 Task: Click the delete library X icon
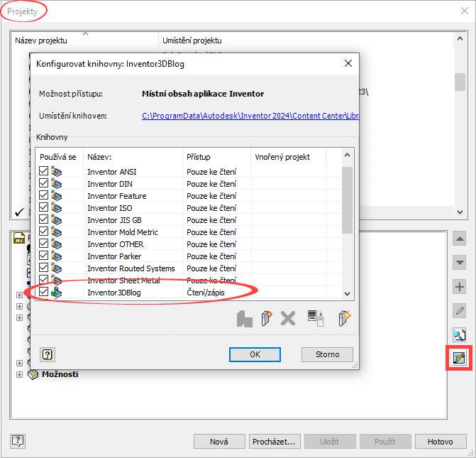point(288,319)
